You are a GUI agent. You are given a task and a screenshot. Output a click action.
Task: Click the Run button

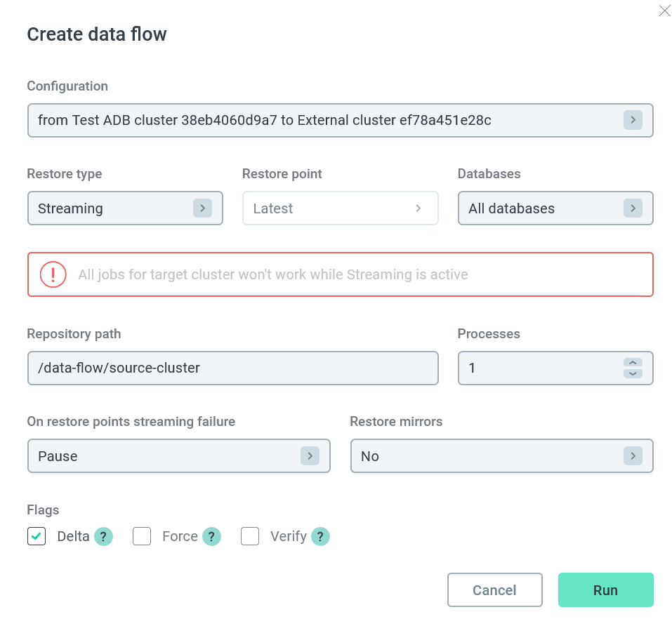pyautogui.click(x=605, y=590)
